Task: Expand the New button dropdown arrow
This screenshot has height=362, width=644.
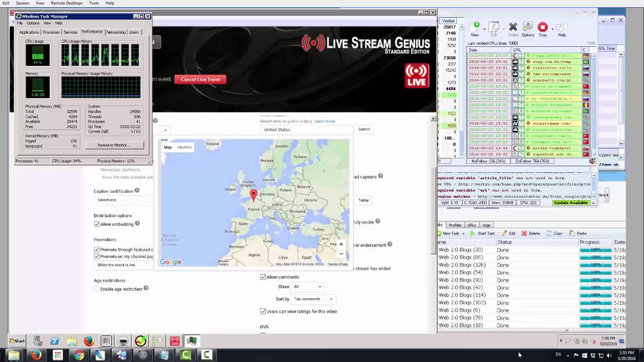Action: [484, 29]
